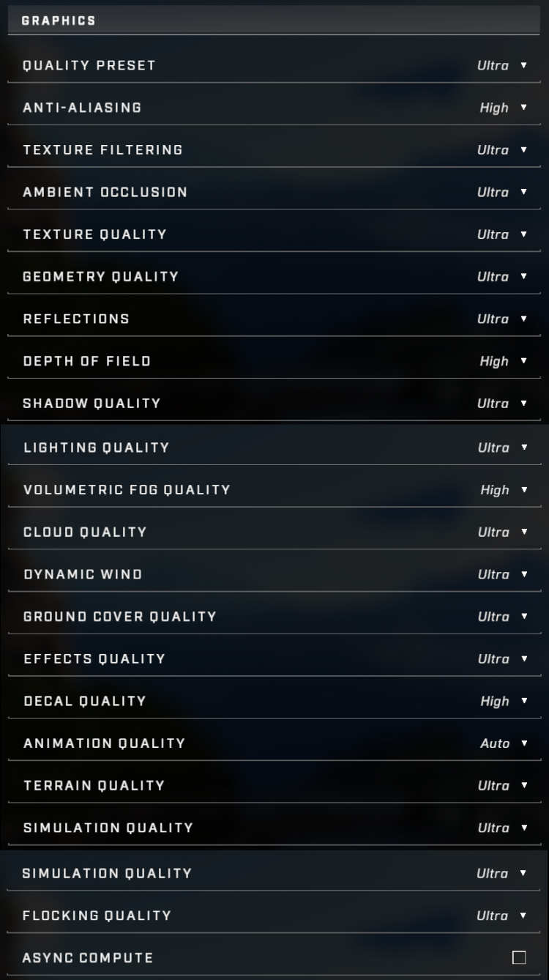Change the Texture Filtering setting
The width and height of the screenshot is (549, 980).
pyautogui.click(x=523, y=149)
